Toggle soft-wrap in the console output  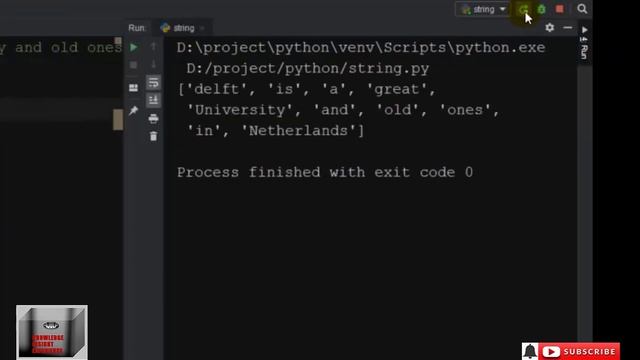(x=153, y=83)
